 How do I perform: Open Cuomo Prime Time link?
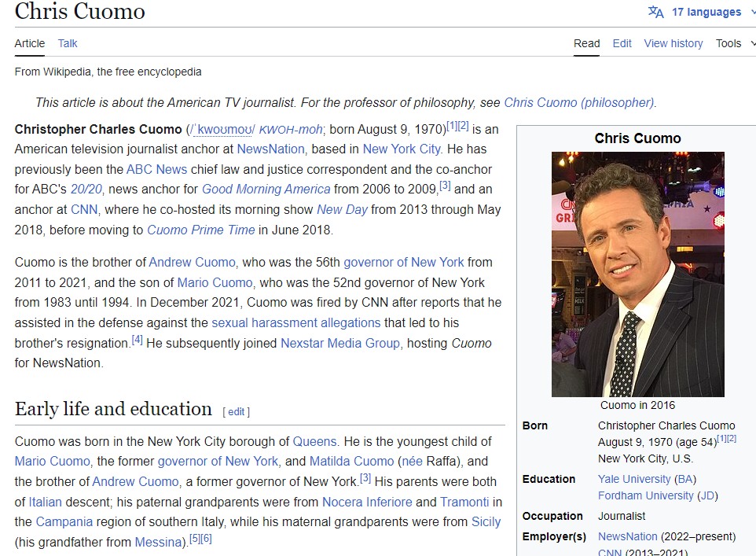pos(200,230)
